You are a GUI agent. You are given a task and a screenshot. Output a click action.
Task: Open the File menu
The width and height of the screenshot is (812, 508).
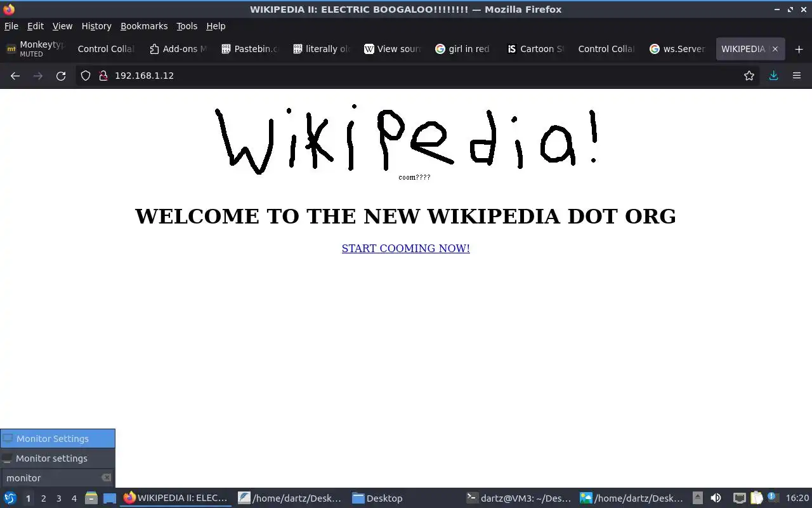(x=11, y=26)
